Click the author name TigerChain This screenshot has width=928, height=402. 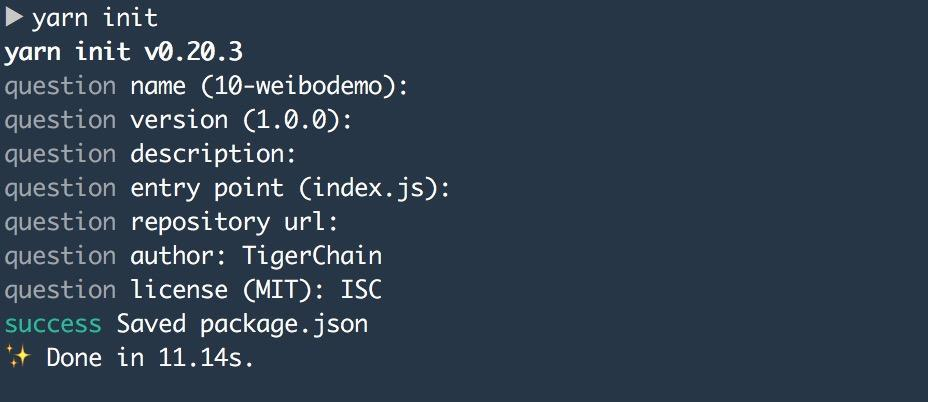tap(312, 256)
